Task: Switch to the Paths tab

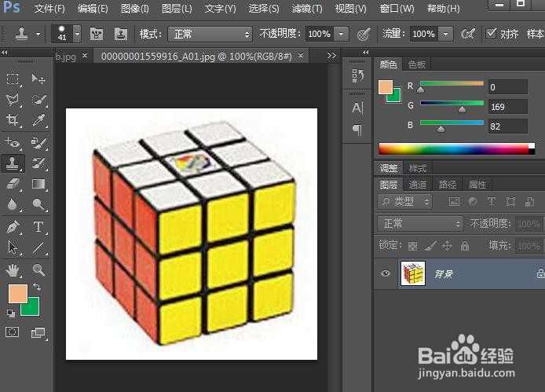Action: (x=448, y=185)
